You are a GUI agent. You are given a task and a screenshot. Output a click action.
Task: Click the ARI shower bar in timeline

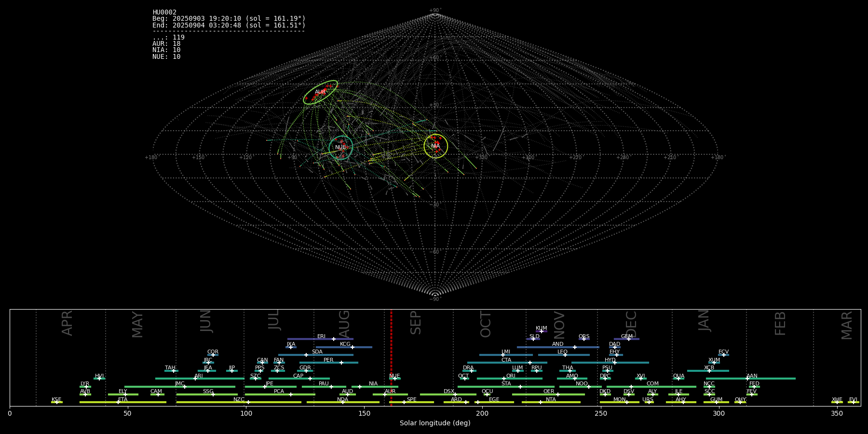click(x=200, y=379)
